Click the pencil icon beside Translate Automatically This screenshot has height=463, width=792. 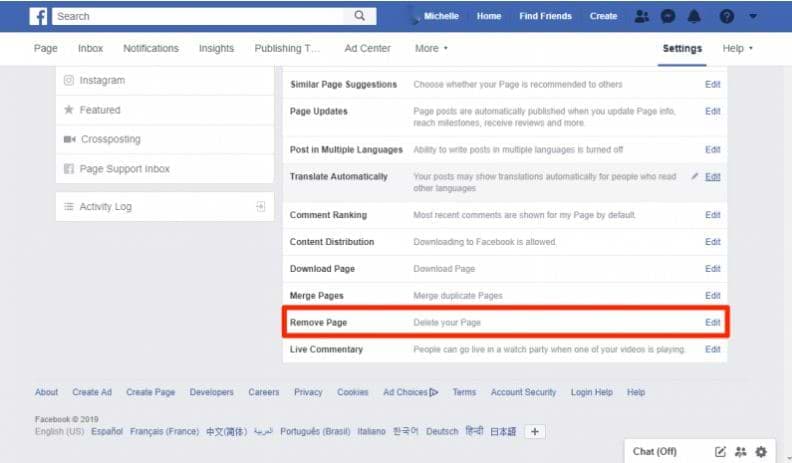click(695, 176)
